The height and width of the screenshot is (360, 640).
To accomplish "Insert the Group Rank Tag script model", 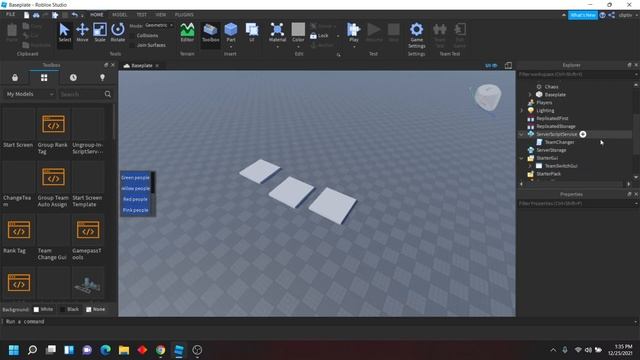I will coord(53,125).
